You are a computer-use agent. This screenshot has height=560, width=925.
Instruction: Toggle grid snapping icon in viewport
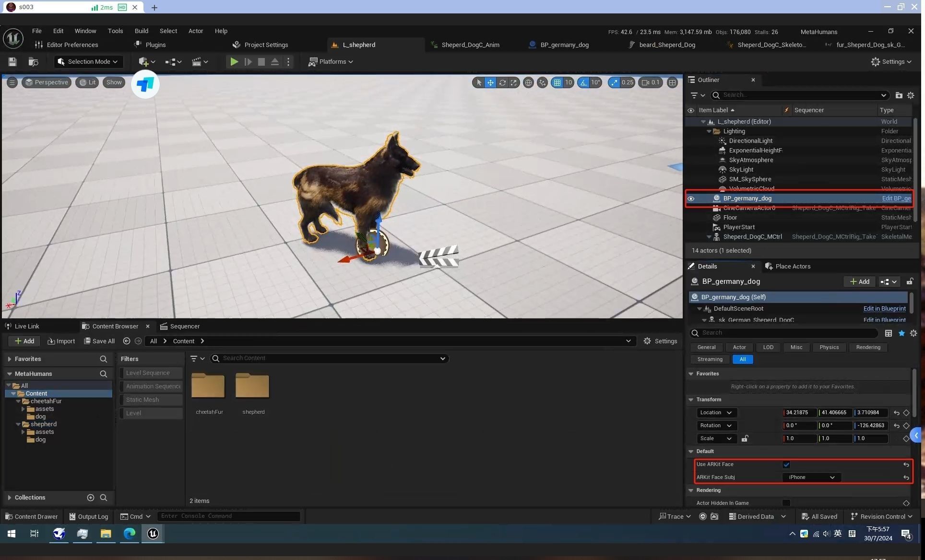coord(557,82)
